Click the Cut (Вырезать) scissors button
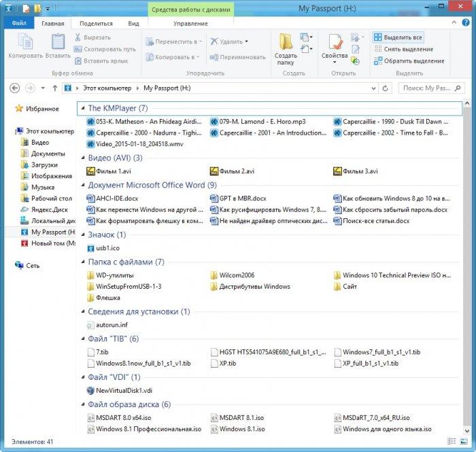 tap(92, 37)
